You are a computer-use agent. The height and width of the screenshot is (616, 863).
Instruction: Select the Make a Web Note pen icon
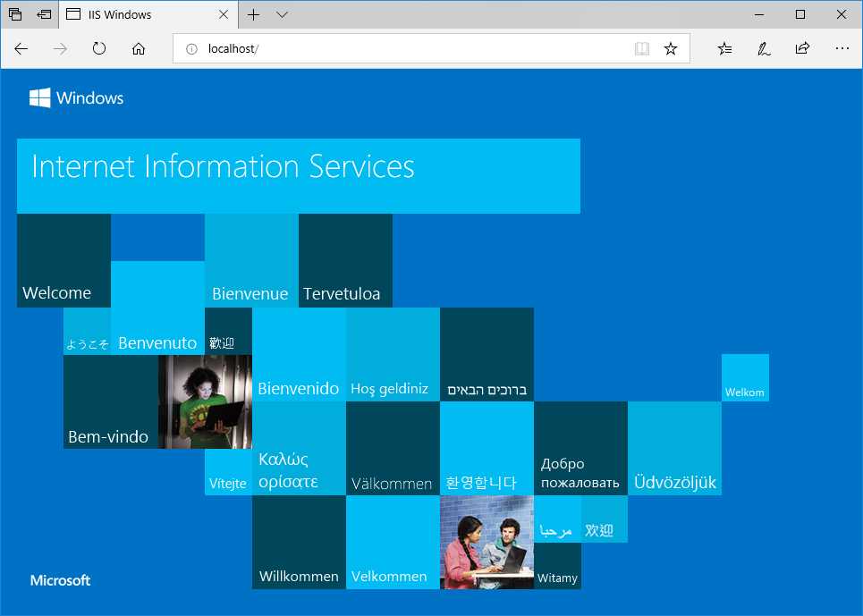point(763,48)
